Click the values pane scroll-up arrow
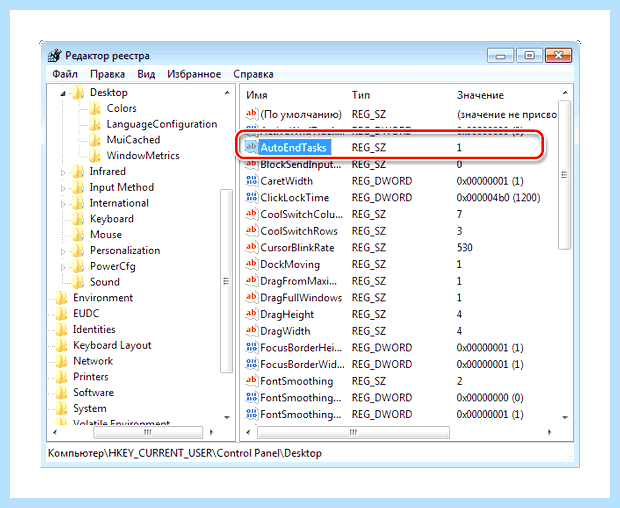620x508 pixels. click(565, 93)
